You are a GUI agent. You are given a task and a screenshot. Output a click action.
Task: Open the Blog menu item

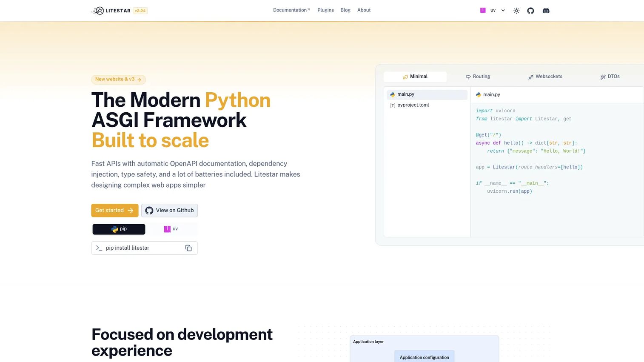click(x=345, y=10)
